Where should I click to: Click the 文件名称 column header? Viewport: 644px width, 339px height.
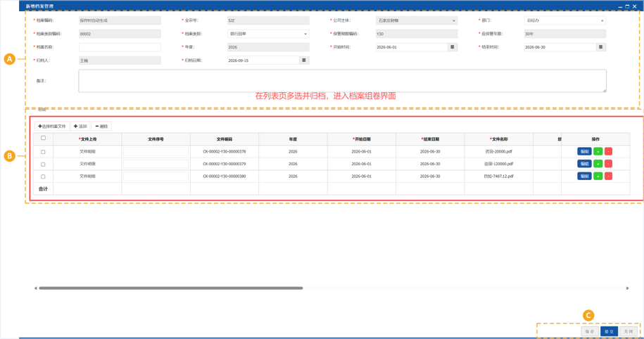[x=498, y=139]
